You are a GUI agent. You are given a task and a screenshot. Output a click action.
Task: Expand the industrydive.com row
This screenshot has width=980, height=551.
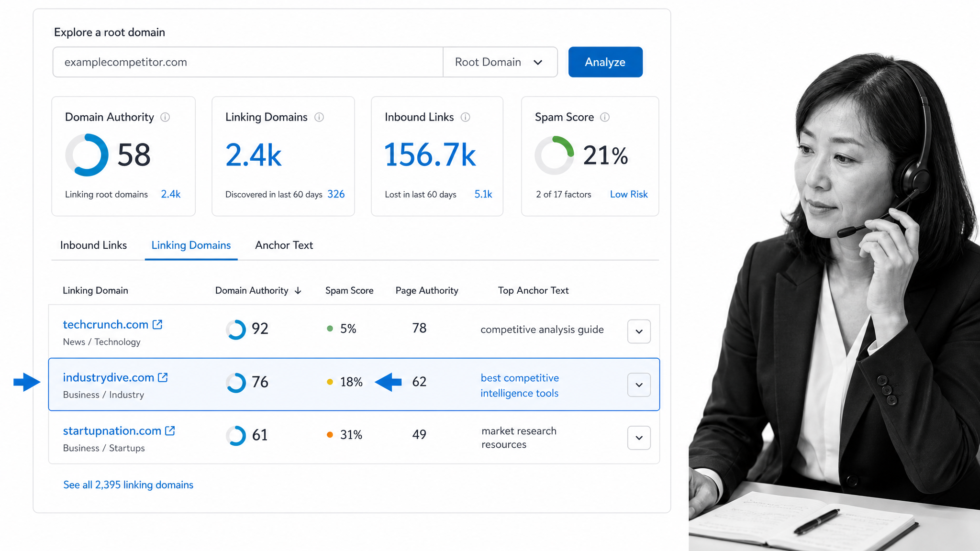[x=639, y=385]
